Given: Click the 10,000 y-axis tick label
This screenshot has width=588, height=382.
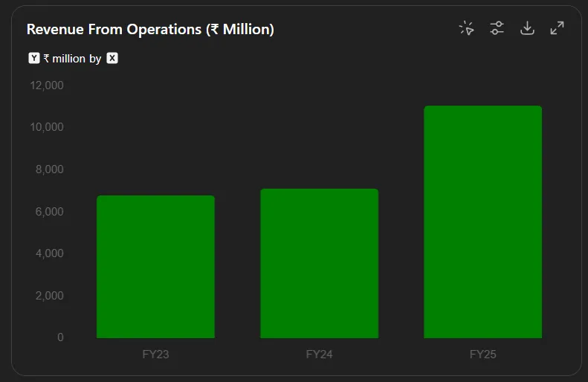Looking at the screenshot, I should [x=47, y=127].
